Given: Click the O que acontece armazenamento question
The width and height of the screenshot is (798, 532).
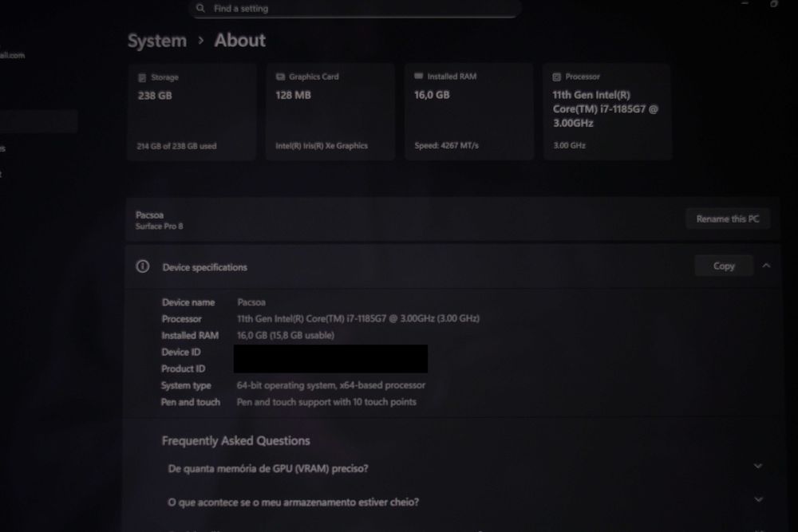Looking at the screenshot, I should (x=293, y=502).
